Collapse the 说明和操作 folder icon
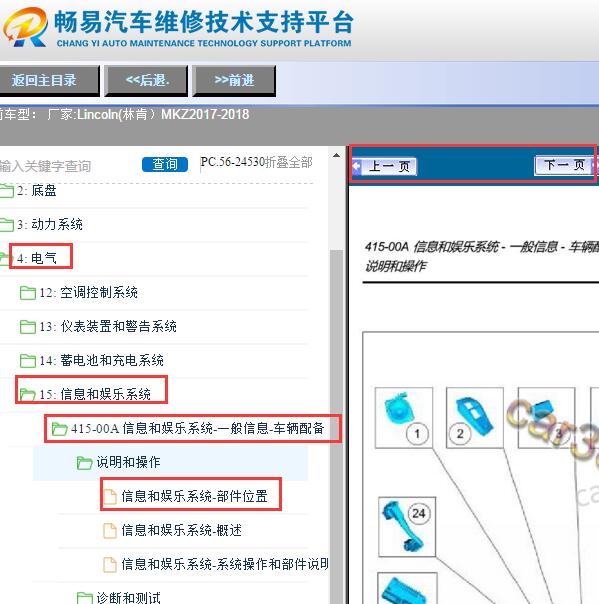 (84, 462)
